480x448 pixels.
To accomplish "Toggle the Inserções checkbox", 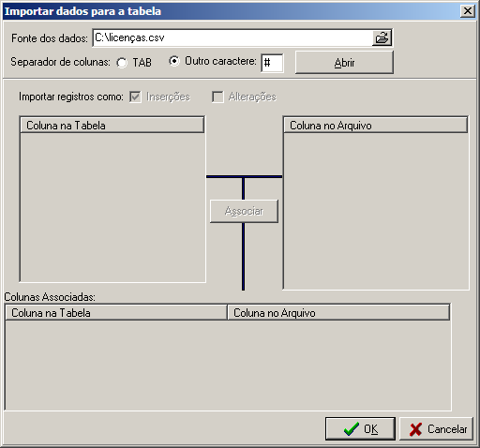I will click(x=135, y=97).
